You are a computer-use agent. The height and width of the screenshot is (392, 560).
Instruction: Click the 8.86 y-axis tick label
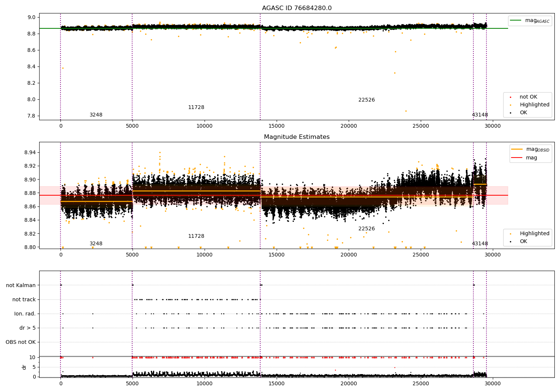click(x=30, y=207)
